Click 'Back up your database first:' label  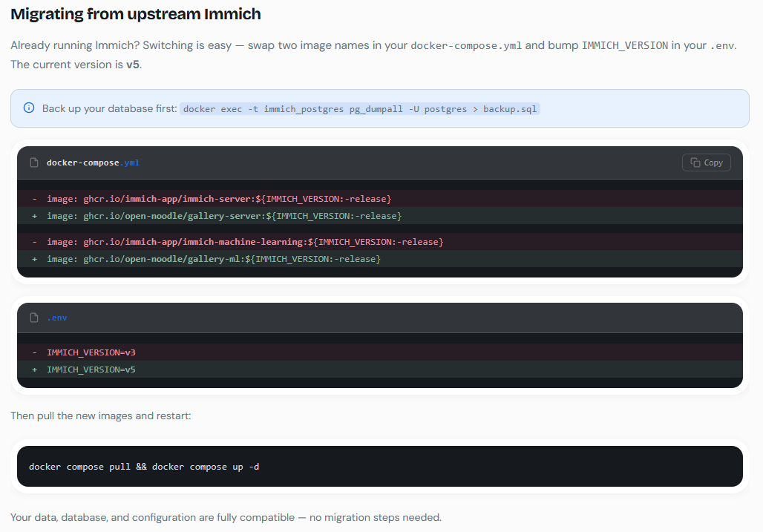(x=110, y=108)
